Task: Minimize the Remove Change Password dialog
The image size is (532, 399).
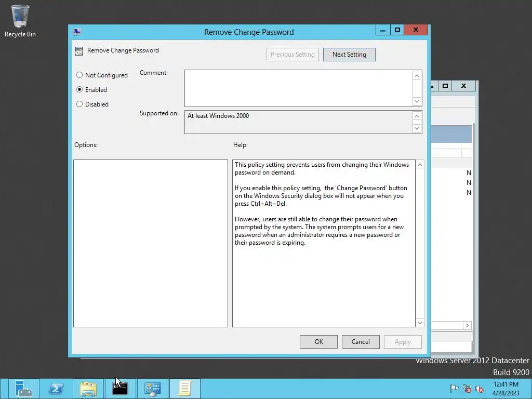Action: pos(383,30)
